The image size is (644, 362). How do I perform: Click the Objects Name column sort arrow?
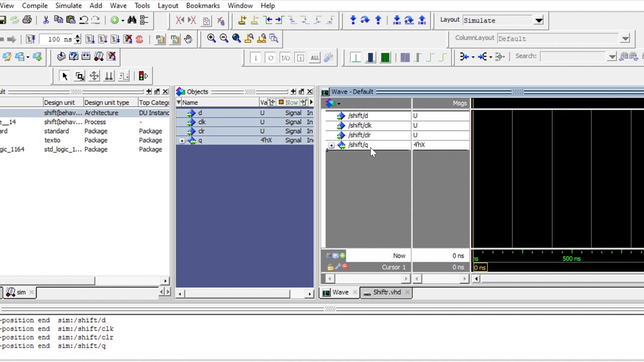tap(178, 103)
